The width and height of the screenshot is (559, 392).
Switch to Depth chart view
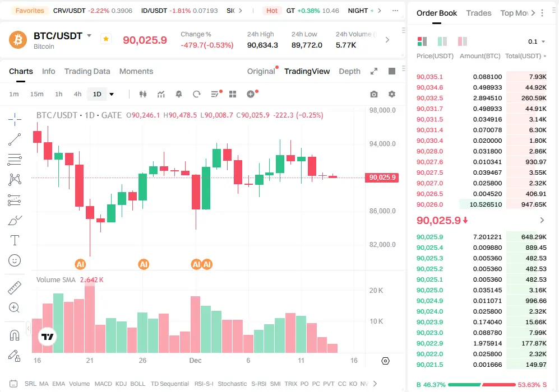click(x=349, y=71)
